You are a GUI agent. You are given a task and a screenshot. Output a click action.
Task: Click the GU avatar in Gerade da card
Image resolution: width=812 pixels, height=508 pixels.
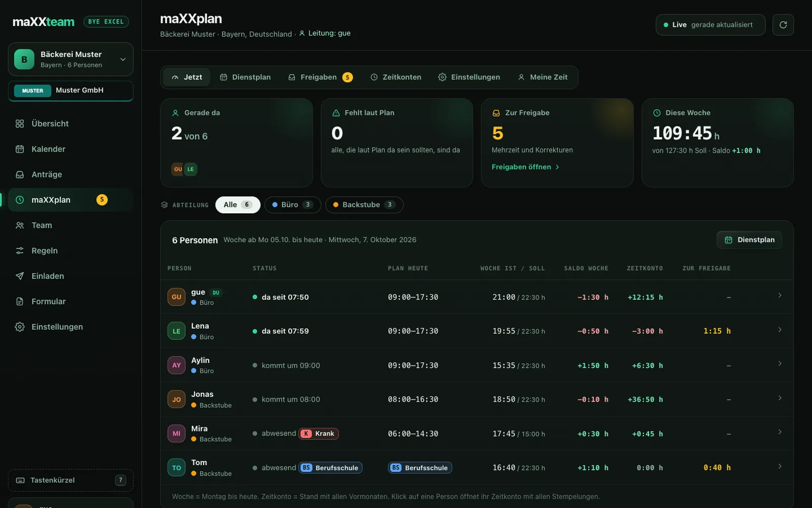point(178,169)
